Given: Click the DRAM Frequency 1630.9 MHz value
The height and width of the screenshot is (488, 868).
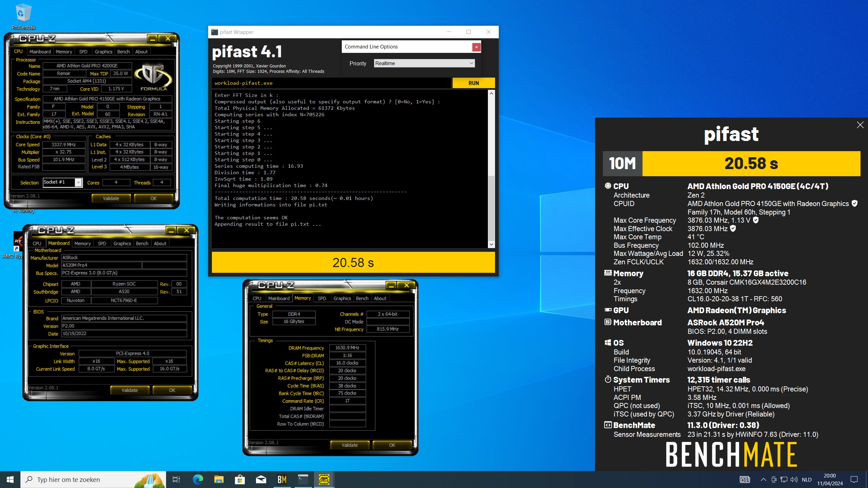Looking at the screenshot, I should click(347, 348).
